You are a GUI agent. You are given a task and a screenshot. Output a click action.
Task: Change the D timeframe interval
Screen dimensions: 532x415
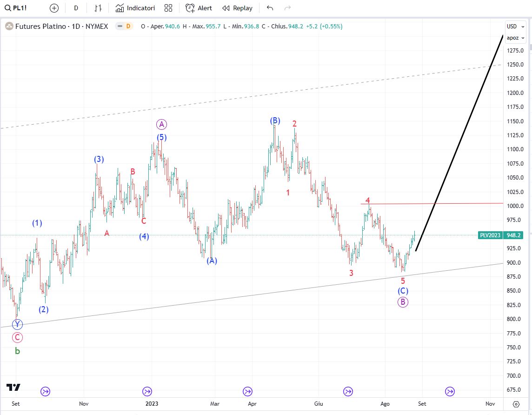click(76, 8)
